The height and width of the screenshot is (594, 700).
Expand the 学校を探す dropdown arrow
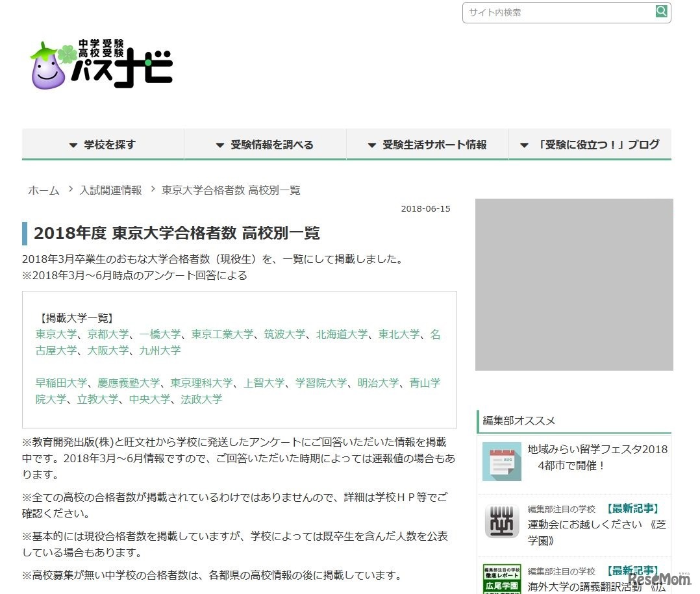click(x=73, y=145)
